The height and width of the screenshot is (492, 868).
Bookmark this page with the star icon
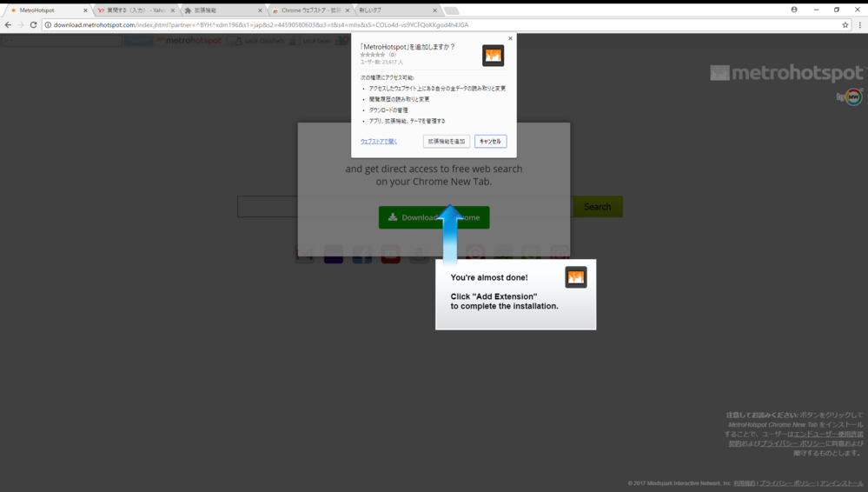coord(845,25)
